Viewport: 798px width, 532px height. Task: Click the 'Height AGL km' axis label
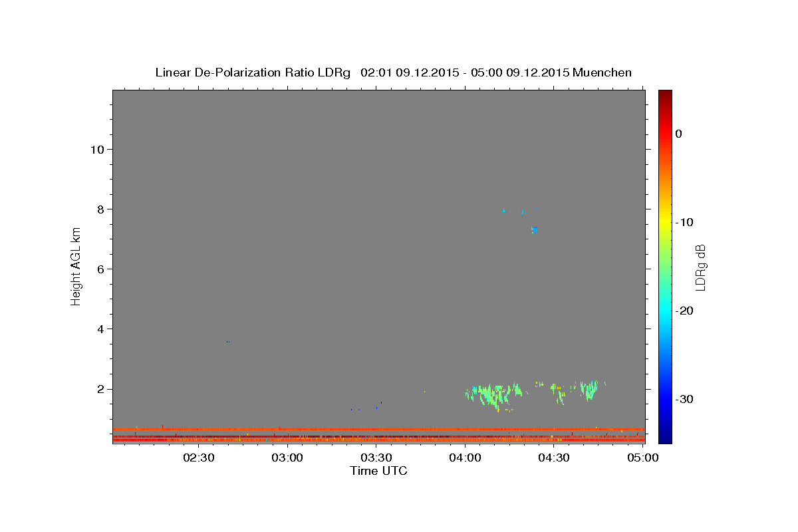tap(76, 266)
